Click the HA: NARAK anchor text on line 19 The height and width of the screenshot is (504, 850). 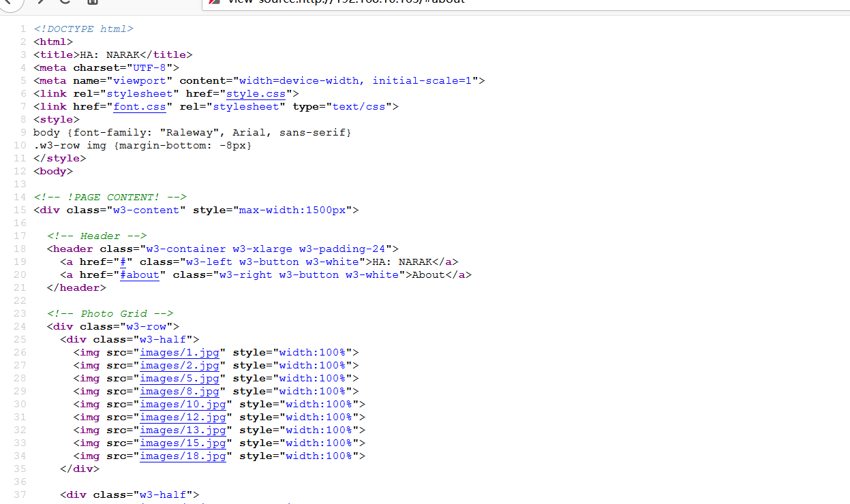click(x=402, y=262)
